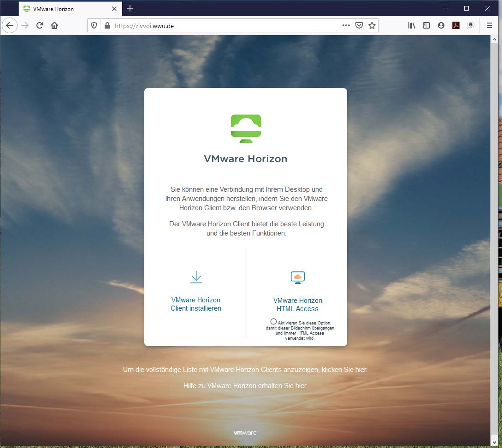Reload the current page
The image size is (502, 448).
pyautogui.click(x=40, y=26)
